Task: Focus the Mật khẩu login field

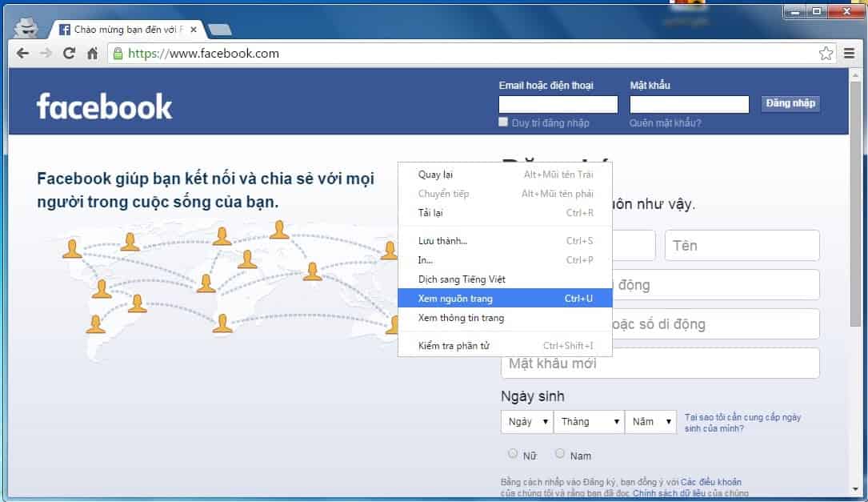Action: 689,104
